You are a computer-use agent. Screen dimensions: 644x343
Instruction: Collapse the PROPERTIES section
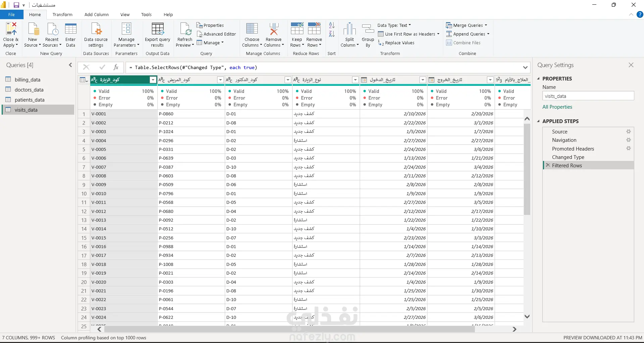538,78
